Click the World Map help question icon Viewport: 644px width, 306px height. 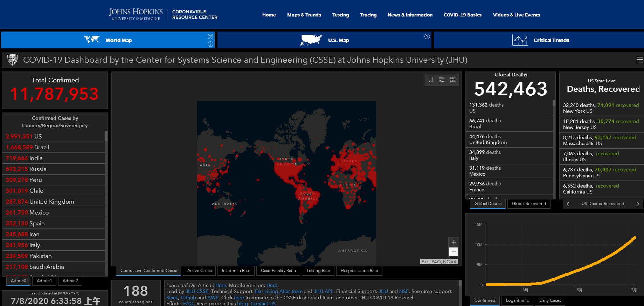tap(210, 36)
